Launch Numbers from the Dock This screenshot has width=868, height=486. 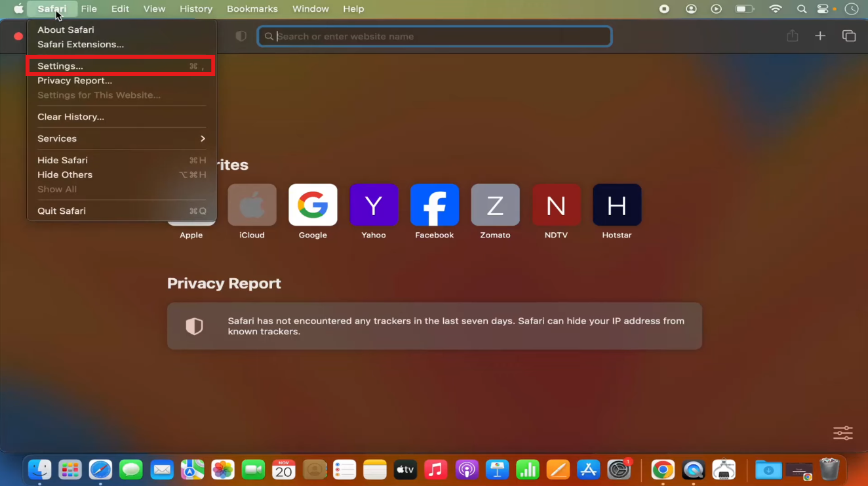point(527,470)
